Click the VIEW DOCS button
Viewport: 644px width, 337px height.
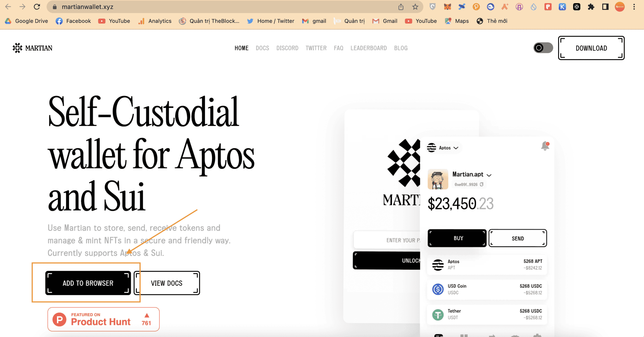click(x=167, y=283)
